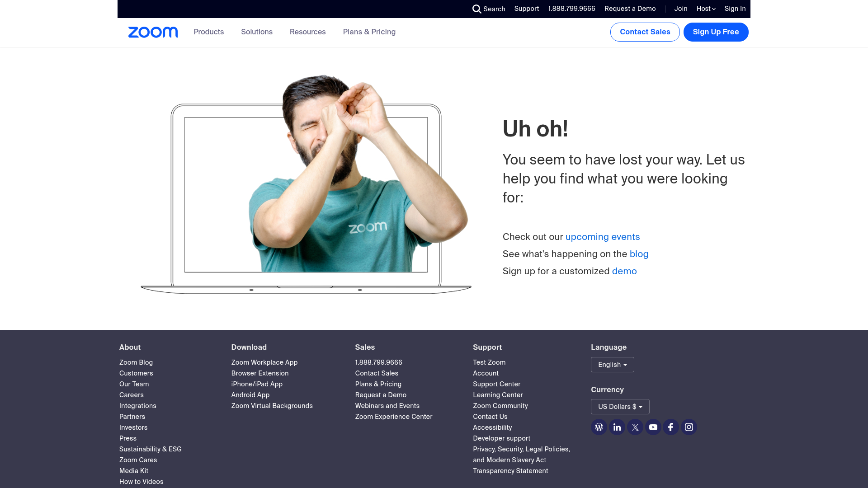Image resolution: width=868 pixels, height=488 pixels.
Task: Open Zoom Experience Center link
Action: [394, 417]
